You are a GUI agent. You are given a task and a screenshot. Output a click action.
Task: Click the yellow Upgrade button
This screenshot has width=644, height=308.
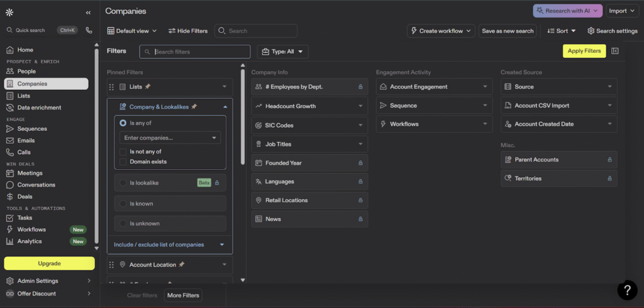49,263
